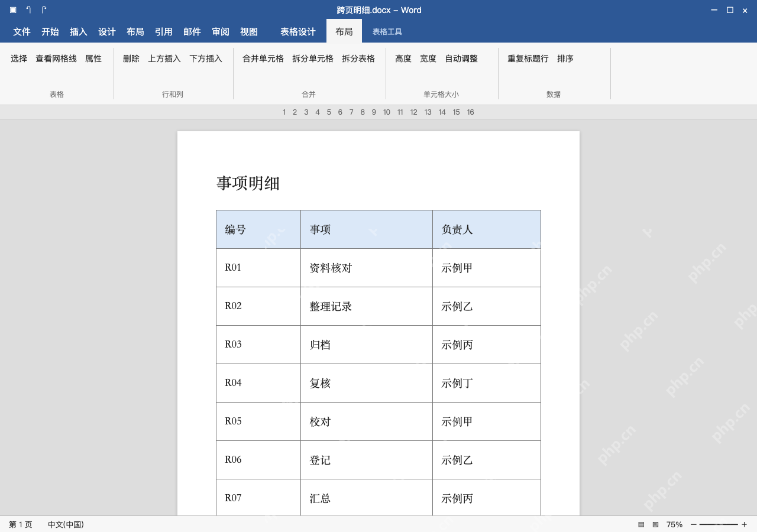
Task: Open the 审阅 tab
Action: tap(221, 32)
